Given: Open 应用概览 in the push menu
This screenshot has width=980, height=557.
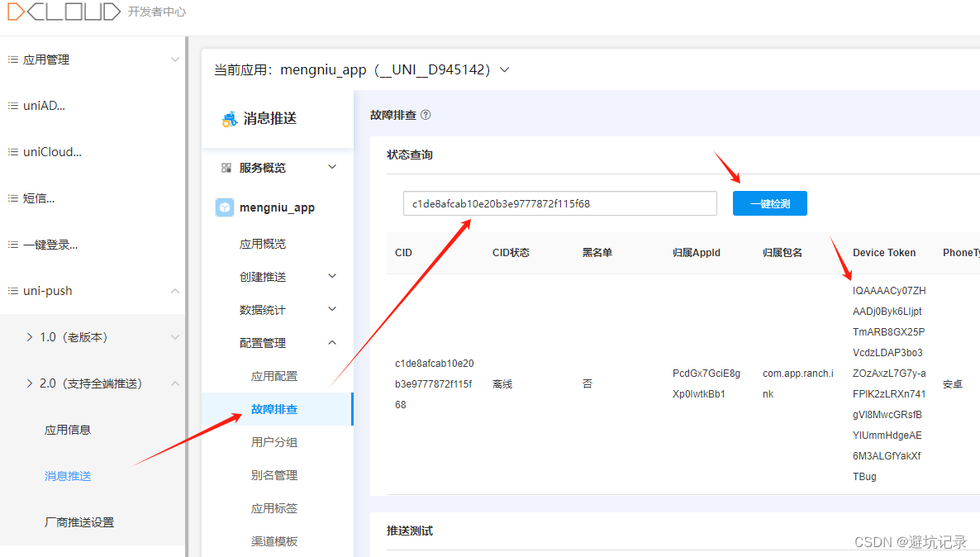Looking at the screenshot, I should coord(263,244).
